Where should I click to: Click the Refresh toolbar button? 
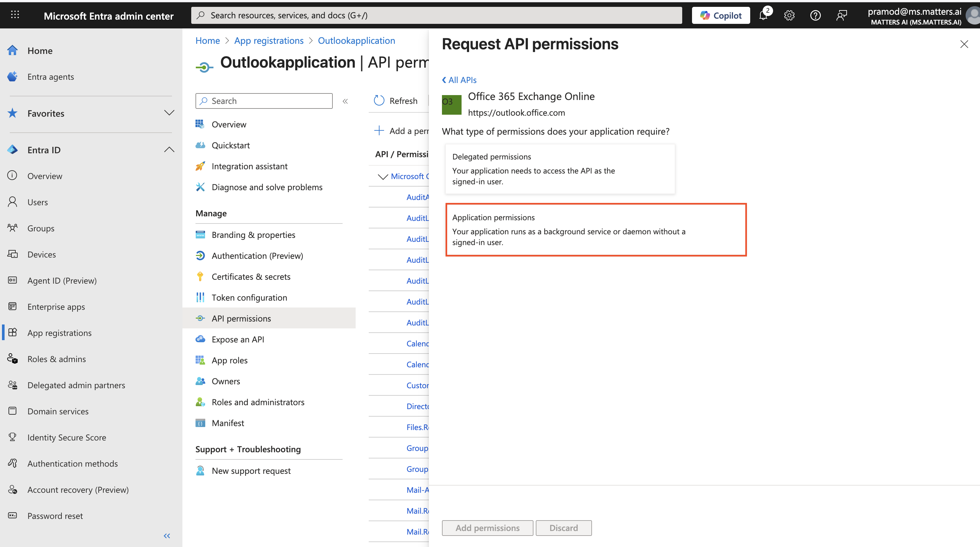[396, 101]
